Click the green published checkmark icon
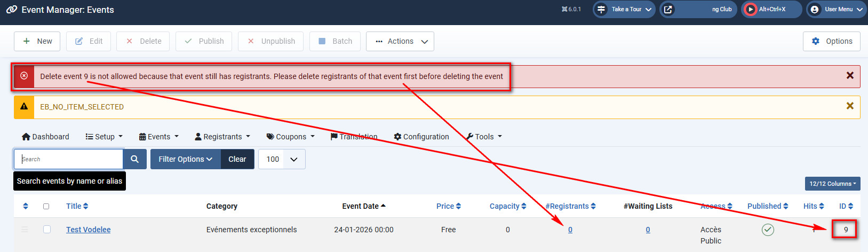This screenshot has height=252, width=868. tap(767, 230)
